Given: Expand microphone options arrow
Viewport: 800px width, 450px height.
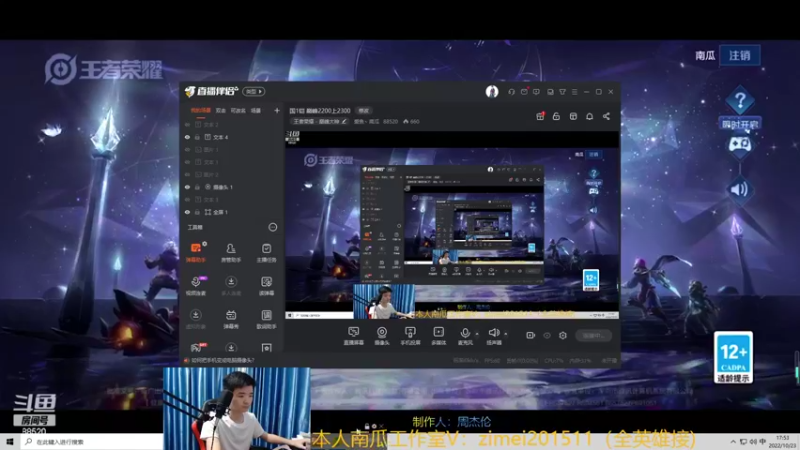Looking at the screenshot, I should pyautogui.click(x=477, y=334).
